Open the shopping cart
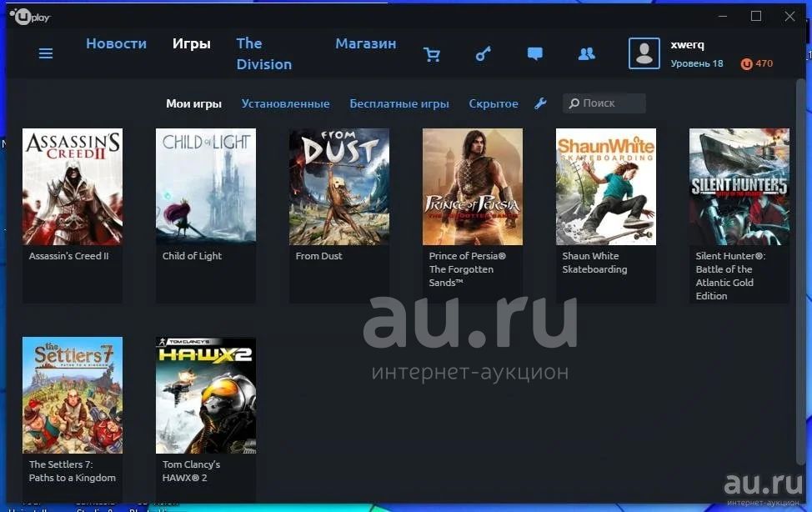 click(431, 54)
